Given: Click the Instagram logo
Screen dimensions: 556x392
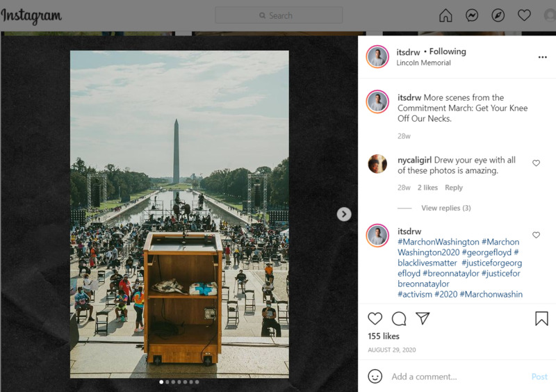Looking at the screenshot, I should tap(31, 15).
